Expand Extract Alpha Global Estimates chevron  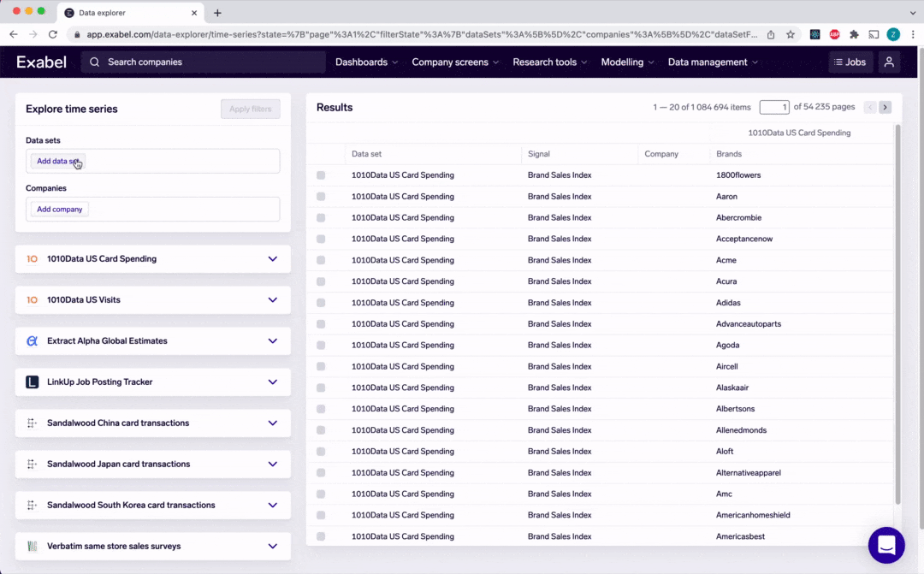(x=273, y=340)
